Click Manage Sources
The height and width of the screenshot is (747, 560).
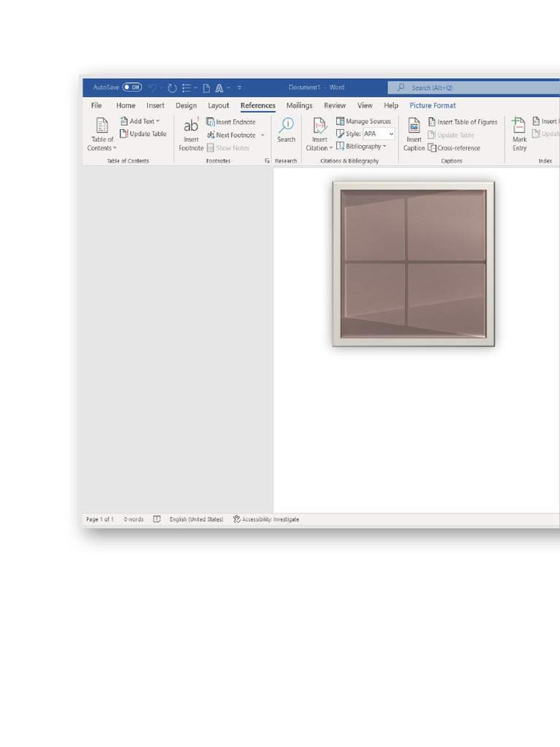pyautogui.click(x=363, y=121)
